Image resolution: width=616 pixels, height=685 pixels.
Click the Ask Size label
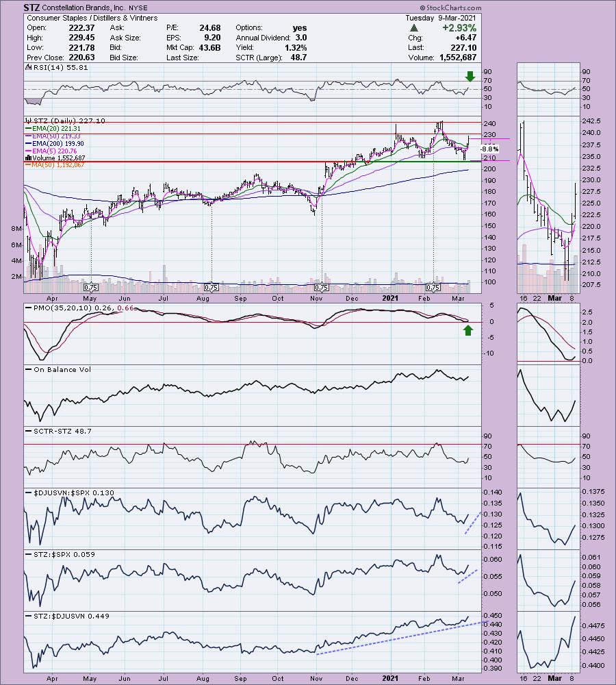pos(125,38)
